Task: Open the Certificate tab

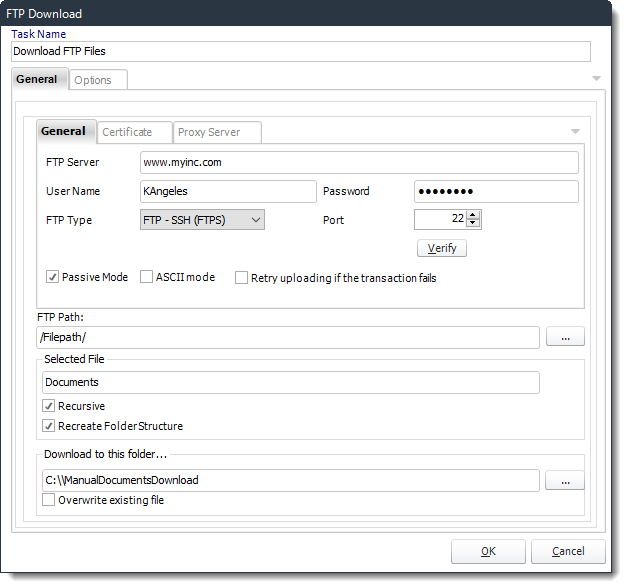Action: 135,132
